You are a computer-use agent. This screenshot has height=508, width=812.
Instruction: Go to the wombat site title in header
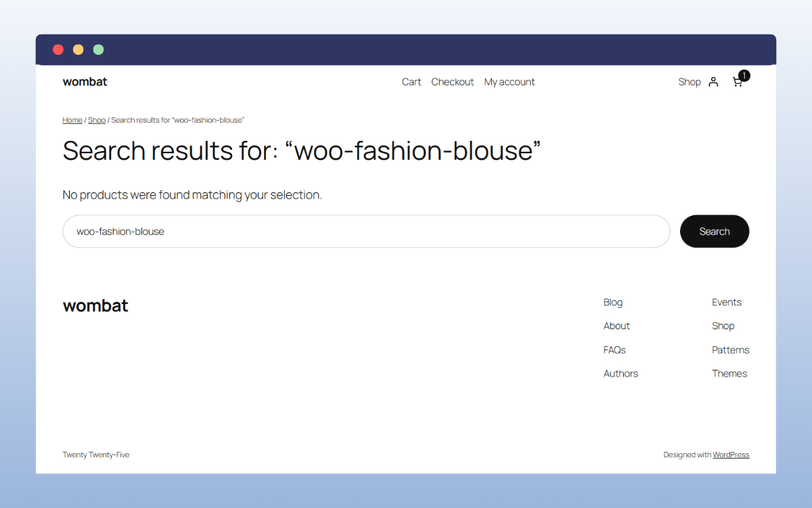click(x=85, y=82)
